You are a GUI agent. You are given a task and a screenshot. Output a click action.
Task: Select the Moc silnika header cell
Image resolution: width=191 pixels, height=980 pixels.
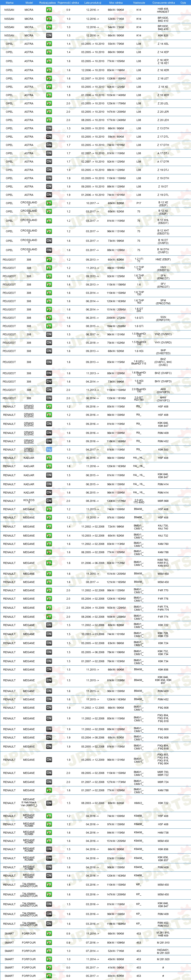[116, 3]
